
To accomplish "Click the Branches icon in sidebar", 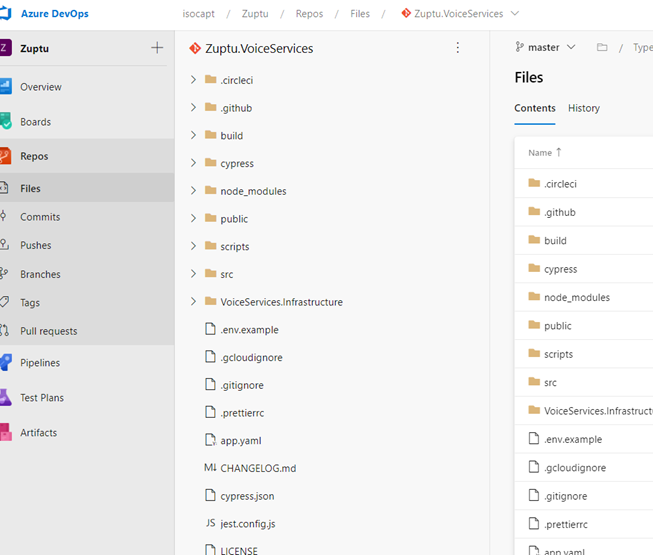I will click(4, 273).
